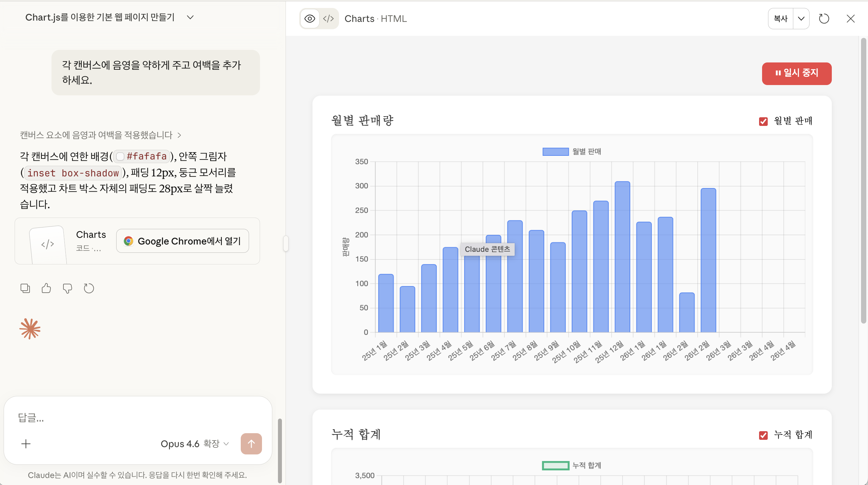Click the 일시 중지 pause button
The height and width of the screenshot is (485, 868).
point(797,73)
